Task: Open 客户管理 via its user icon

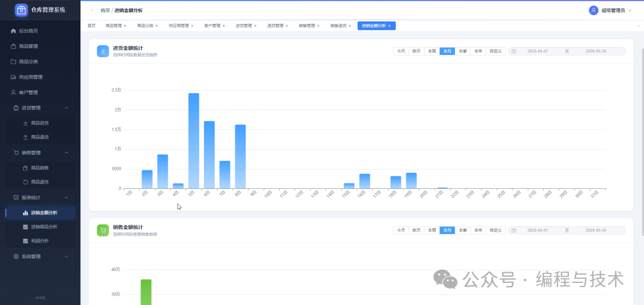Action: 13,92
